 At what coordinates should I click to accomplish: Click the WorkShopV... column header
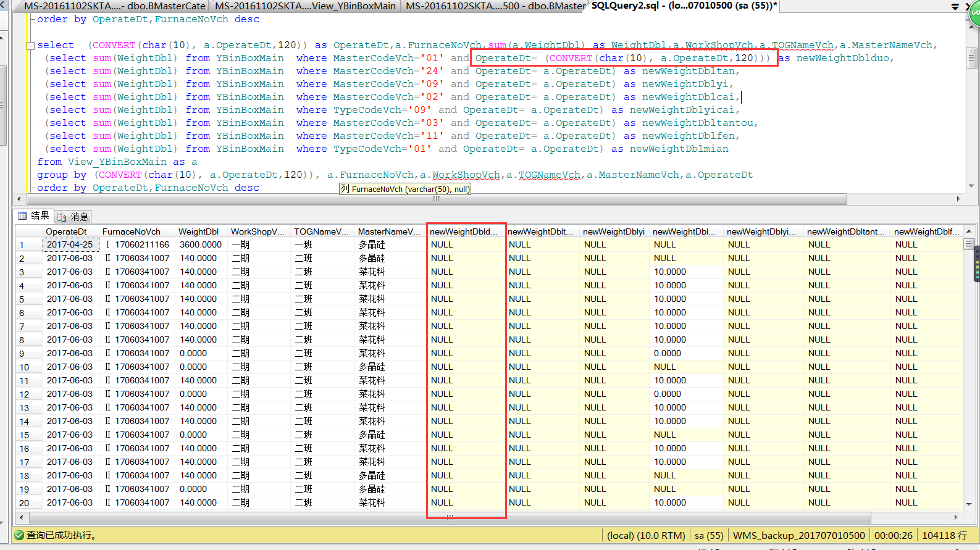(x=259, y=231)
